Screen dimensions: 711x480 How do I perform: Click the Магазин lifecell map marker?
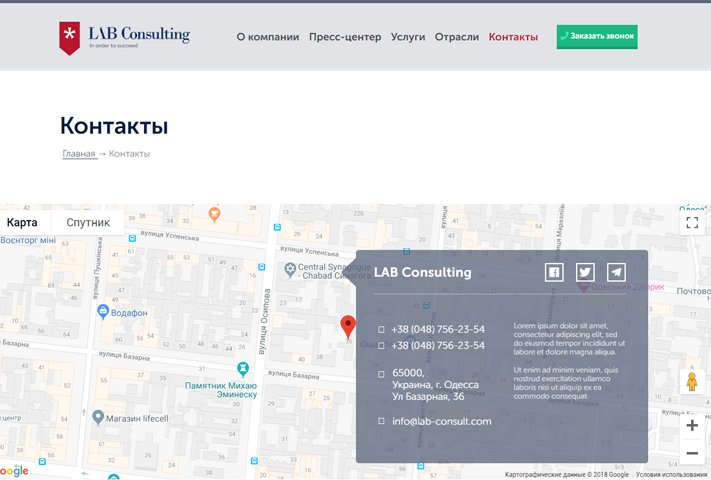(98, 417)
